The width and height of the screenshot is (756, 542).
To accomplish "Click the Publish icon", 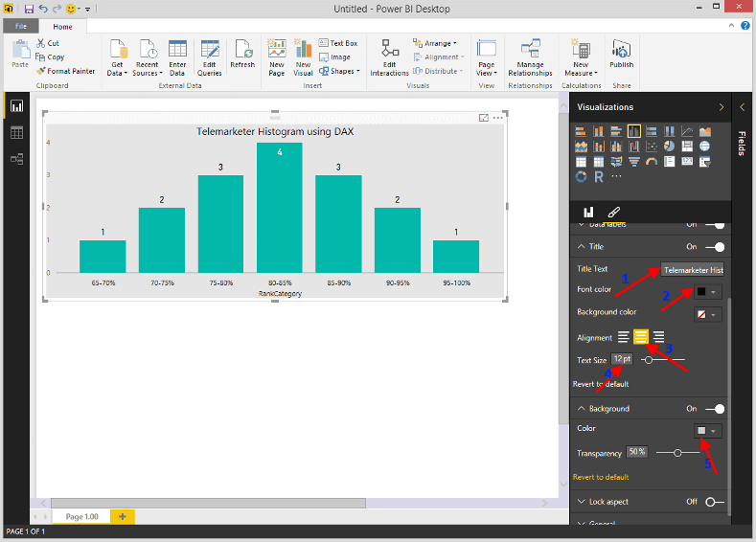I will click(x=621, y=50).
